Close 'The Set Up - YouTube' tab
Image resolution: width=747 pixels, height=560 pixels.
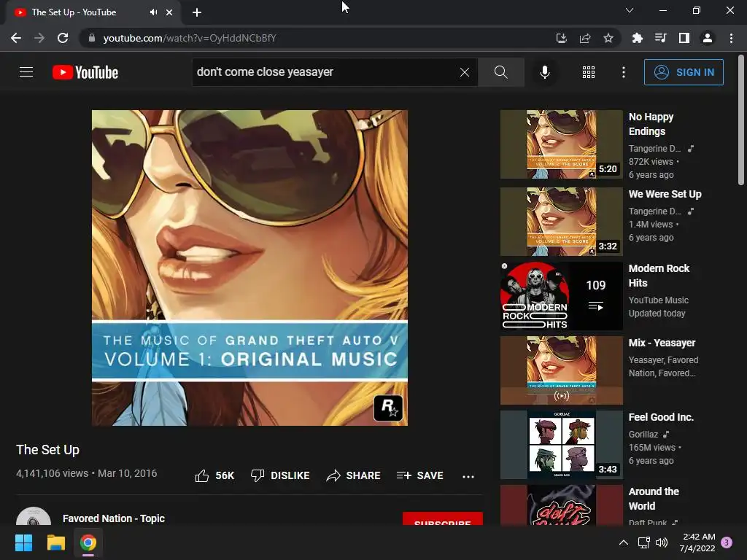(x=169, y=12)
